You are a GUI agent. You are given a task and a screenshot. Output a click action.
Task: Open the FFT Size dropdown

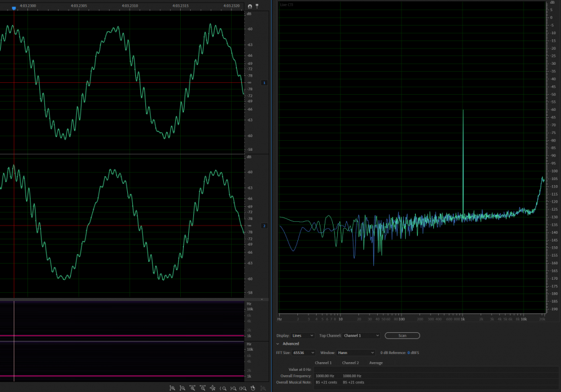pyautogui.click(x=304, y=353)
